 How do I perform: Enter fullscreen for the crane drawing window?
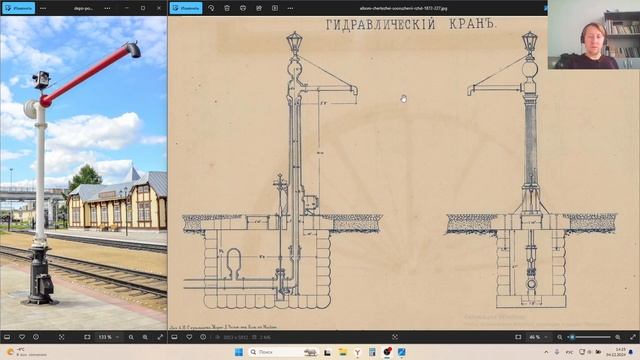coord(633,337)
